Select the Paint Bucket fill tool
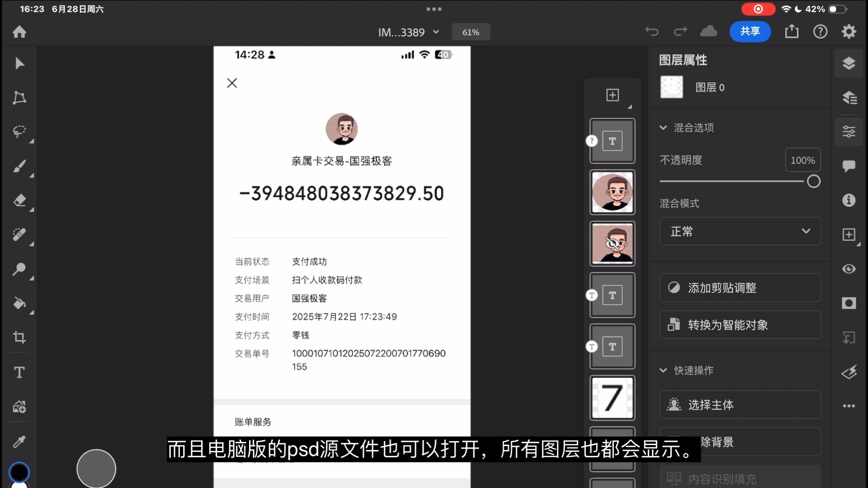The image size is (868, 488). pyautogui.click(x=19, y=303)
